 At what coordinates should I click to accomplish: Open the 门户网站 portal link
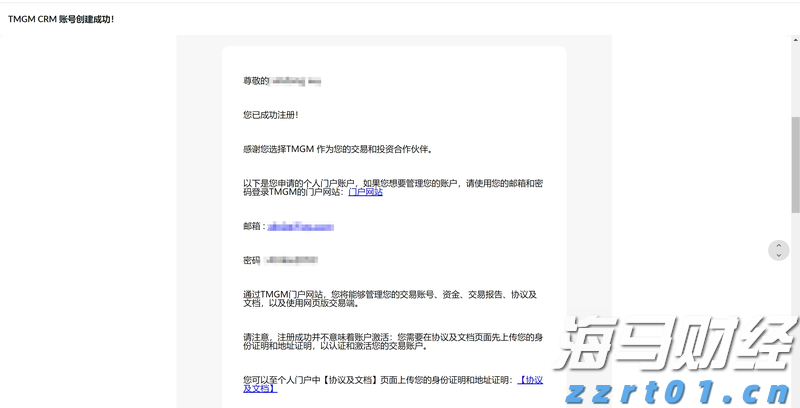[x=365, y=192]
